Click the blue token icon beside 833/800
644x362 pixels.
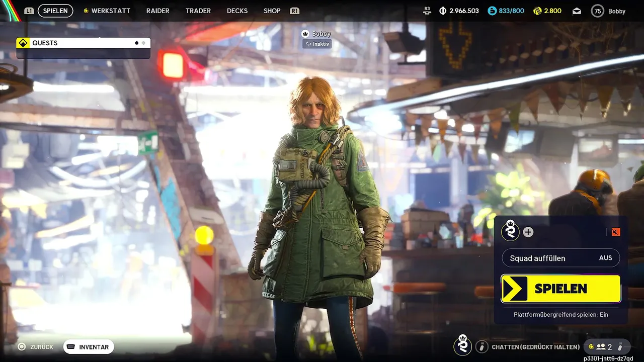pos(492,11)
